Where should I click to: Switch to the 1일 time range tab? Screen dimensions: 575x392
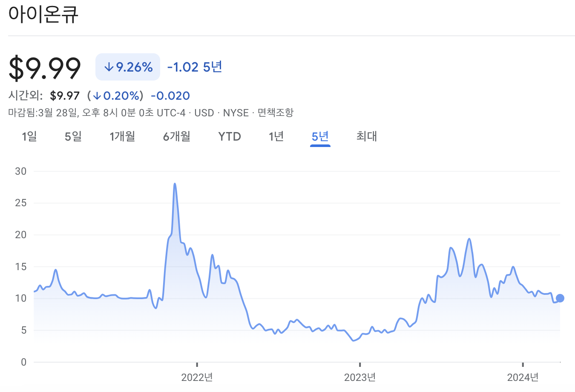[29, 136]
